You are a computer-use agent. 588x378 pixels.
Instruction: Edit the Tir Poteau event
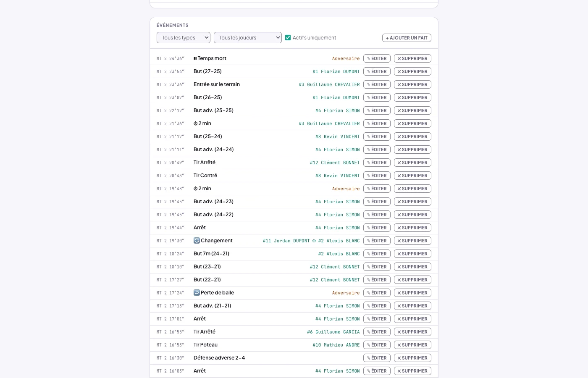(x=377, y=345)
